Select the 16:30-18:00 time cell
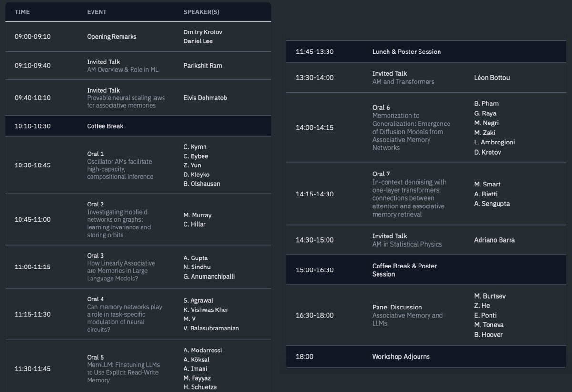 click(x=315, y=315)
